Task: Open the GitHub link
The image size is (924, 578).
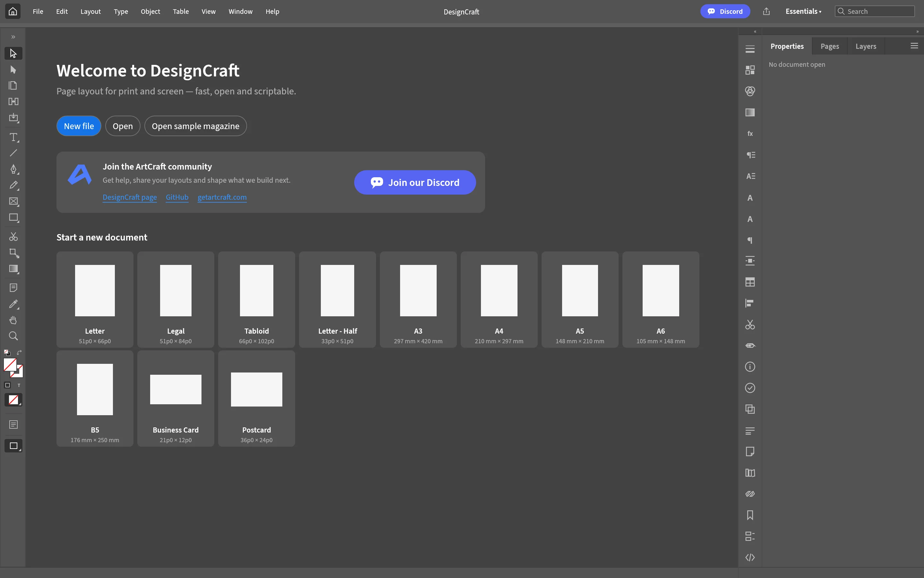Action: coord(177,197)
